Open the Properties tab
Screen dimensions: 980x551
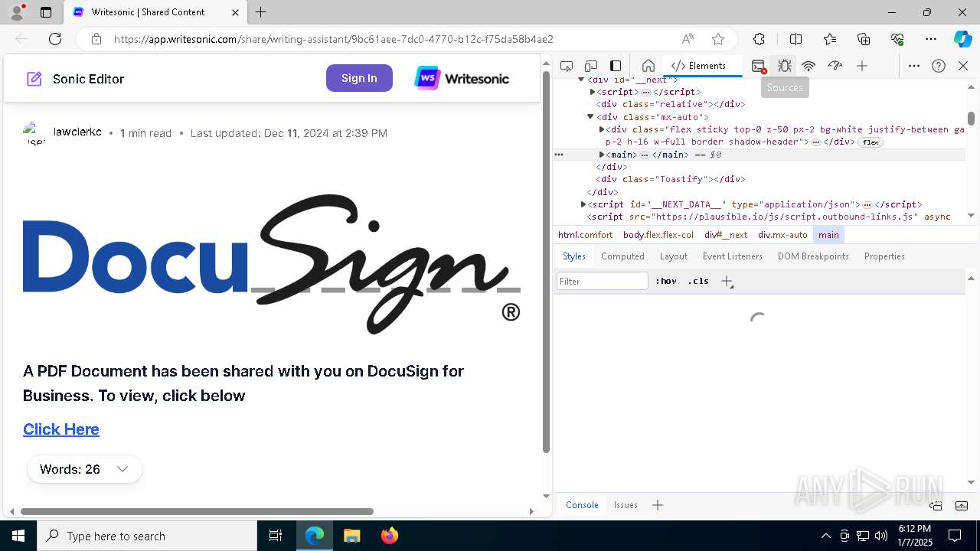(884, 256)
